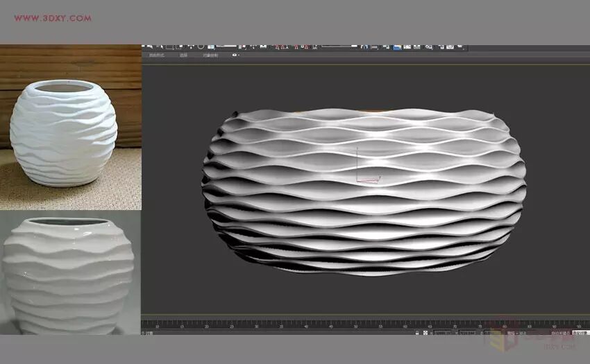Screen dimensions: 590x364
Task: Open the Reference Coordinate System dropdown
Action: point(226,46)
